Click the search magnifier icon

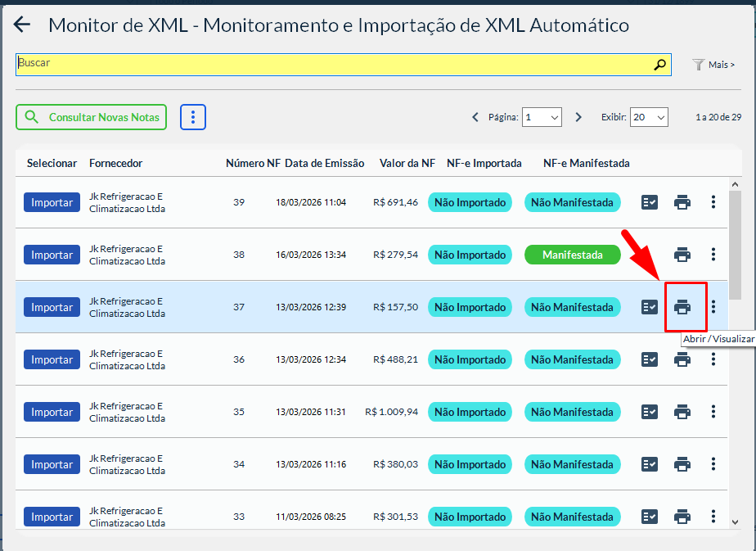point(659,65)
